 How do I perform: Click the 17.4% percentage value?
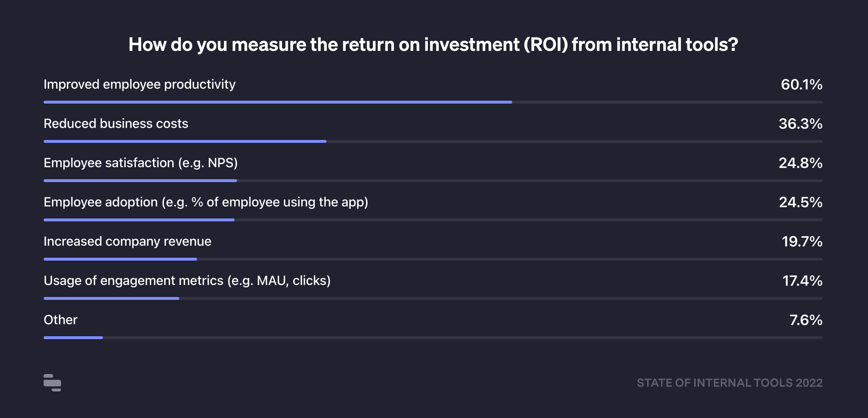pyautogui.click(x=802, y=281)
